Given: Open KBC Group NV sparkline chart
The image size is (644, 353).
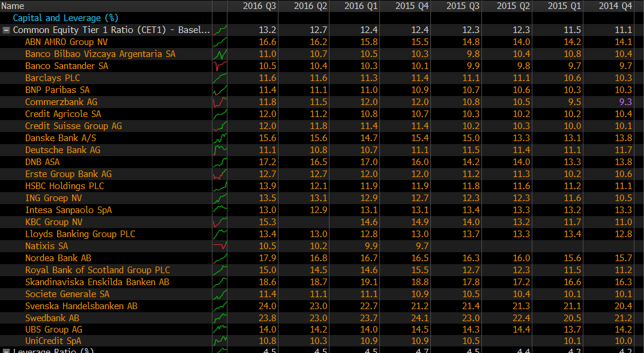Looking at the screenshot, I should pyautogui.click(x=220, y=222).
